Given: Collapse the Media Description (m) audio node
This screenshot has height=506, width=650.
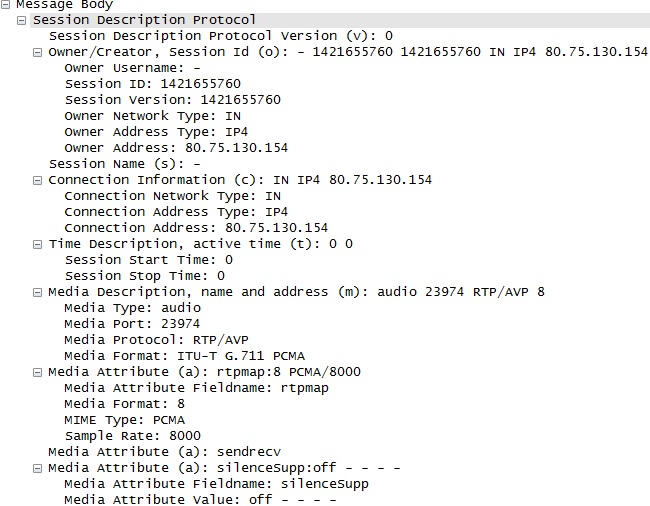Looking at the screenshot, I should click(x=37, y=293).
